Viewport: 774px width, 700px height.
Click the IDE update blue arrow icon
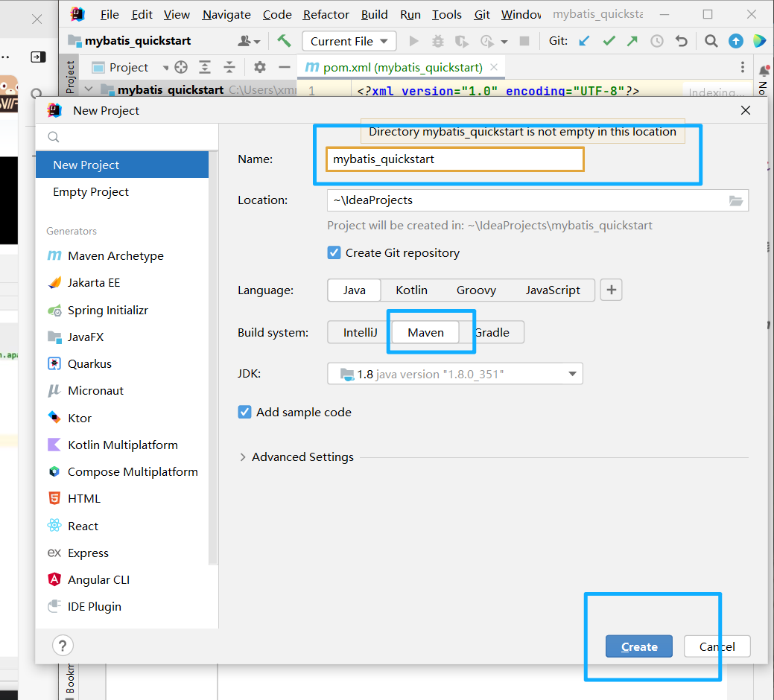tap(735, 41)
